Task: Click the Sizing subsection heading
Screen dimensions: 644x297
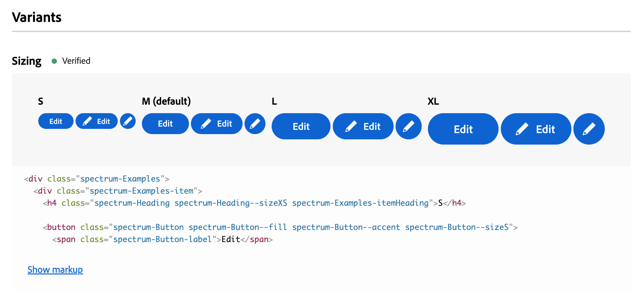Action: click(x=26, y=61)
